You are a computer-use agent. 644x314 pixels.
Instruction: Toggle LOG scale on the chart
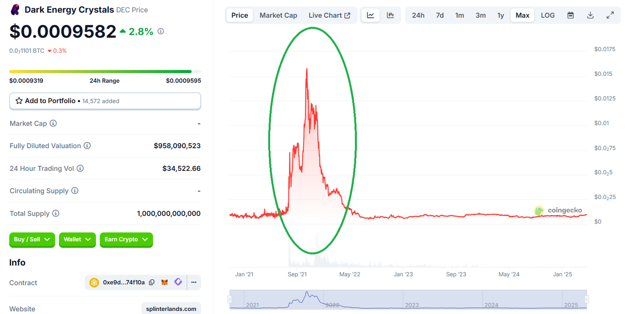tap(548, 15)
